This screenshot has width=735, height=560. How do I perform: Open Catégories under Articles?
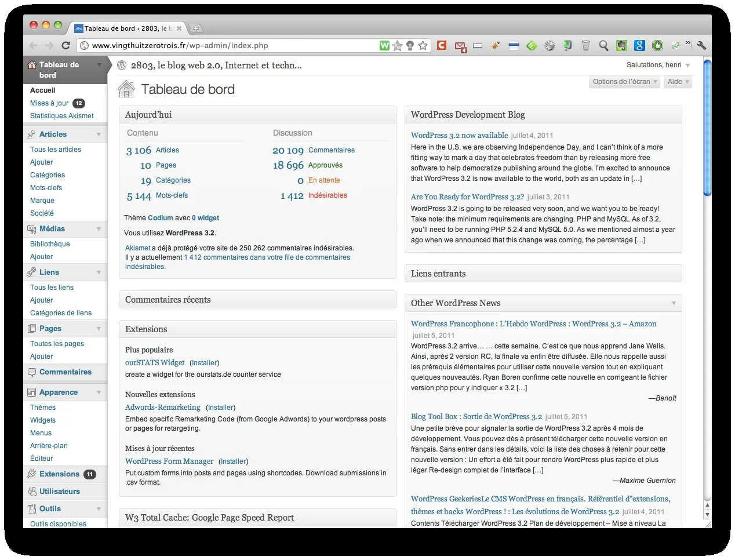tap(48, 175)
